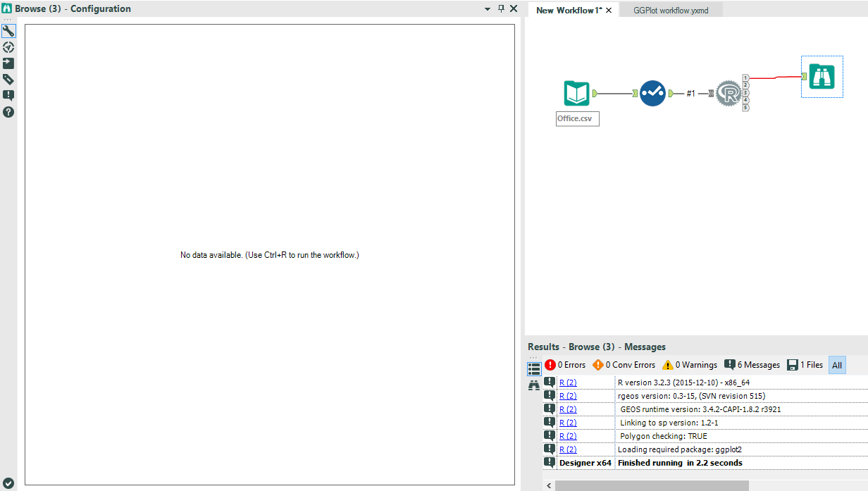Select 'Finished running in 2.2 seconds' message
This screenshot has height=491, width=868.
pyautogui.click(x=680, y=463)
